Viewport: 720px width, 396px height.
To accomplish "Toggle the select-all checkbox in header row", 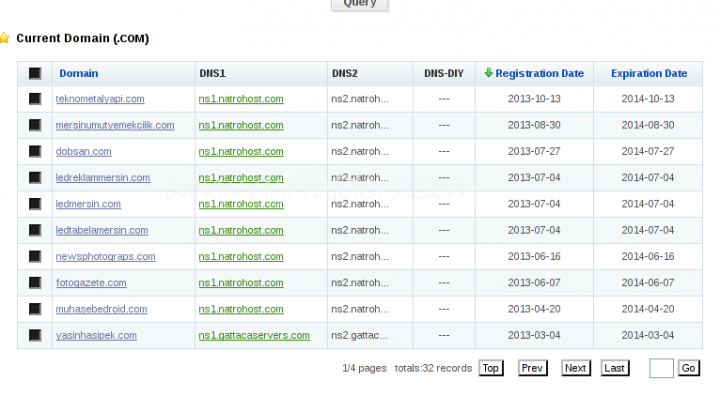I will pos(35,73).
